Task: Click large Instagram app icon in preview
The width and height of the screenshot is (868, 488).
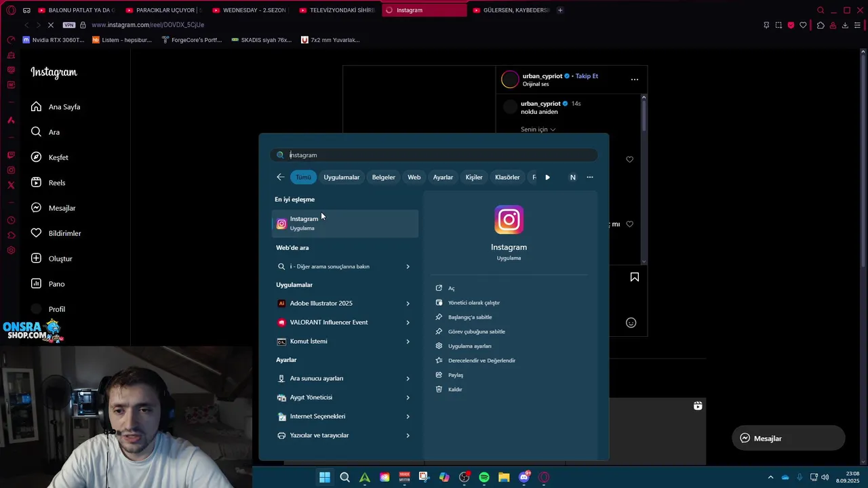Action: pos(509,220)
